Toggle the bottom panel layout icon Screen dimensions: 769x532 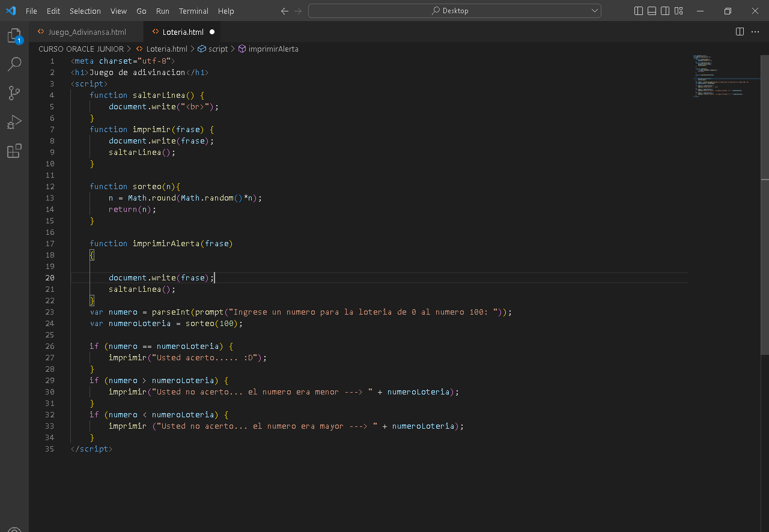click(652, 11)
